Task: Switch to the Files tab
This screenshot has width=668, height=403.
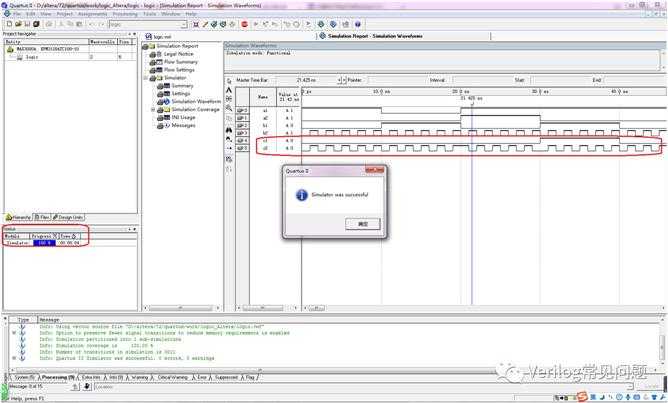Action: pos(42,217)
